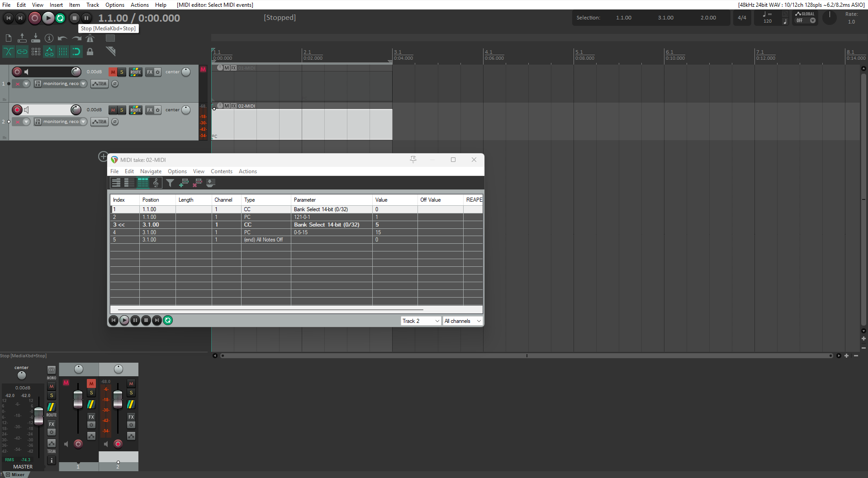The height and width of the screenshot is (478, 868).
Task: Open the Track 2 dropdown in MIDI editor
Action: 421,321
